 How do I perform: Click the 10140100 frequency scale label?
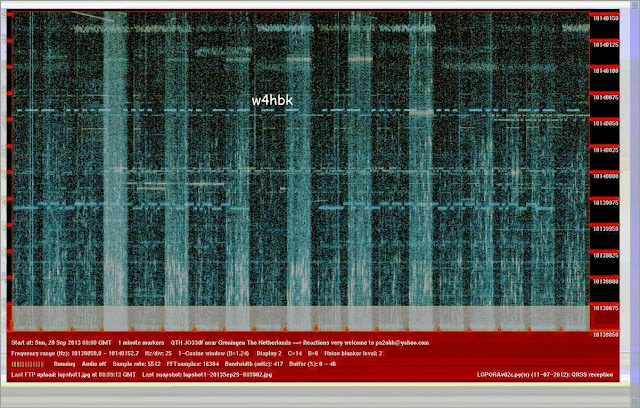[606, 71]
